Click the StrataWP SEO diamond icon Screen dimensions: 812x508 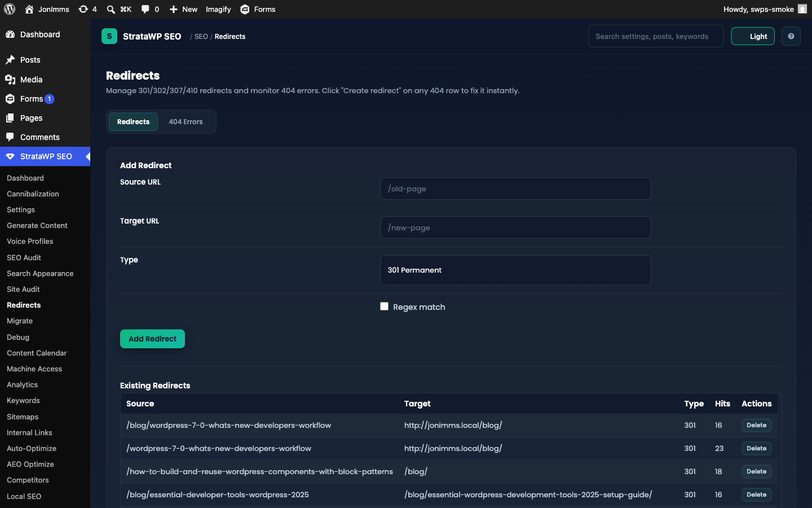pyautogui.click(x=10, y=156)
